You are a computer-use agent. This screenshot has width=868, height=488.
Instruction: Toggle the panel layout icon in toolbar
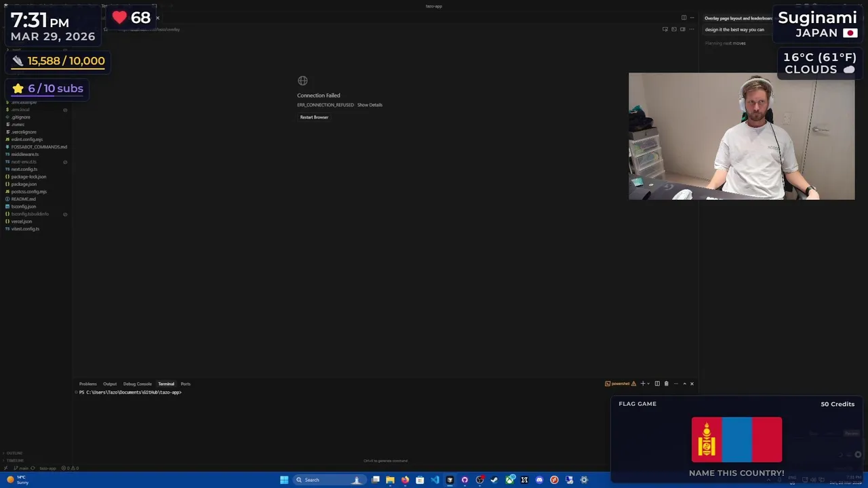point(674,29)
